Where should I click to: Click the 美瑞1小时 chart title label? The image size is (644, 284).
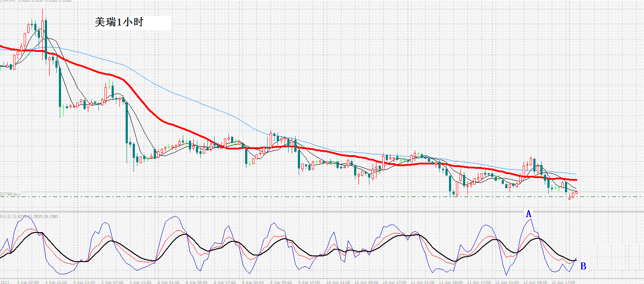[119, 22]
